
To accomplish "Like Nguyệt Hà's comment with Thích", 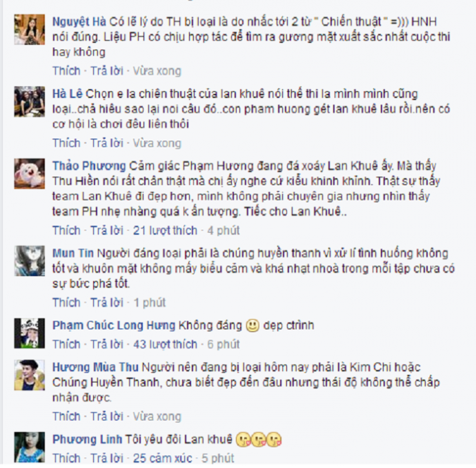I will pos(66,71).
